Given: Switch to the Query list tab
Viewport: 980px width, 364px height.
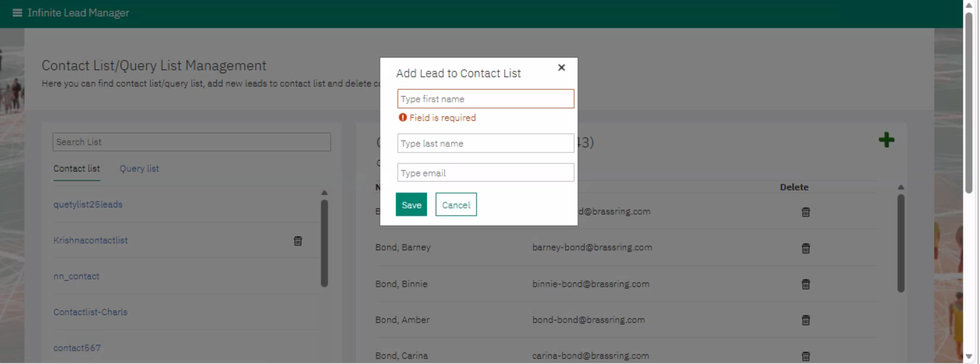Looking at the screenshot, I should (139, 168).
